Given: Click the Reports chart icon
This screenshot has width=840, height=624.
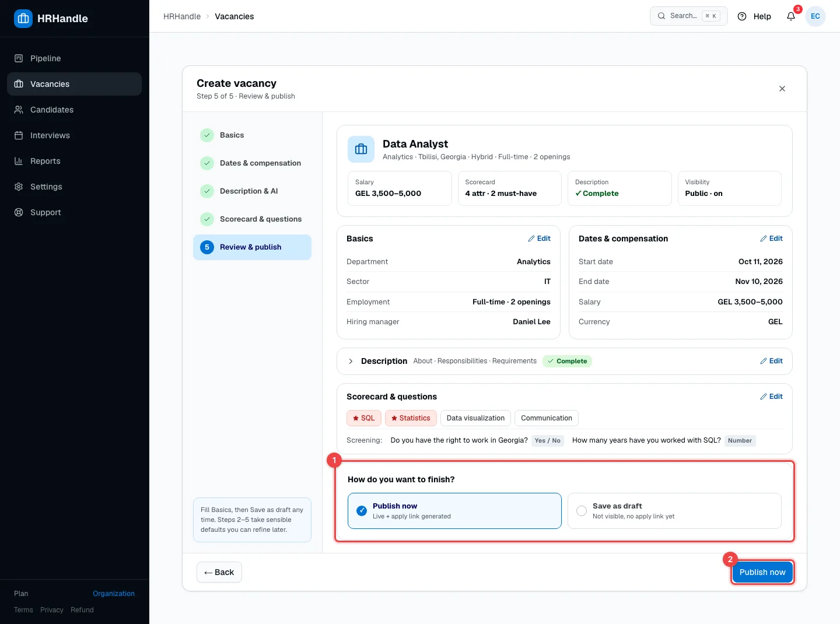Looking at the screenshot, I should coord(19,161).
